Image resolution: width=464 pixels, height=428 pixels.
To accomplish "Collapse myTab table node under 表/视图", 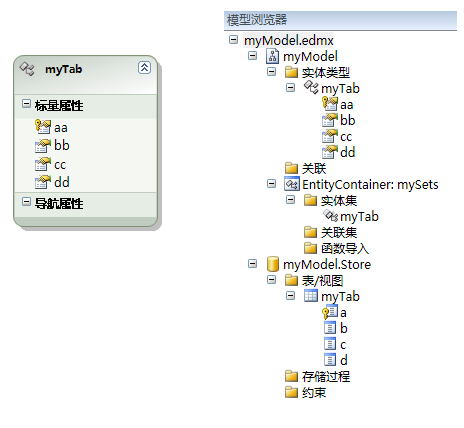I will tap(291, 295).
